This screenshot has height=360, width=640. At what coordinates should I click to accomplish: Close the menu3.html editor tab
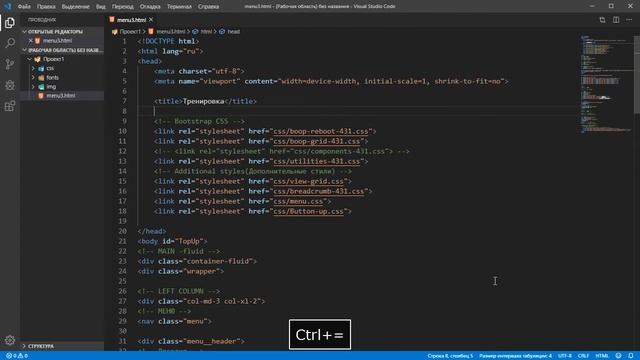(x=151, y=20)
